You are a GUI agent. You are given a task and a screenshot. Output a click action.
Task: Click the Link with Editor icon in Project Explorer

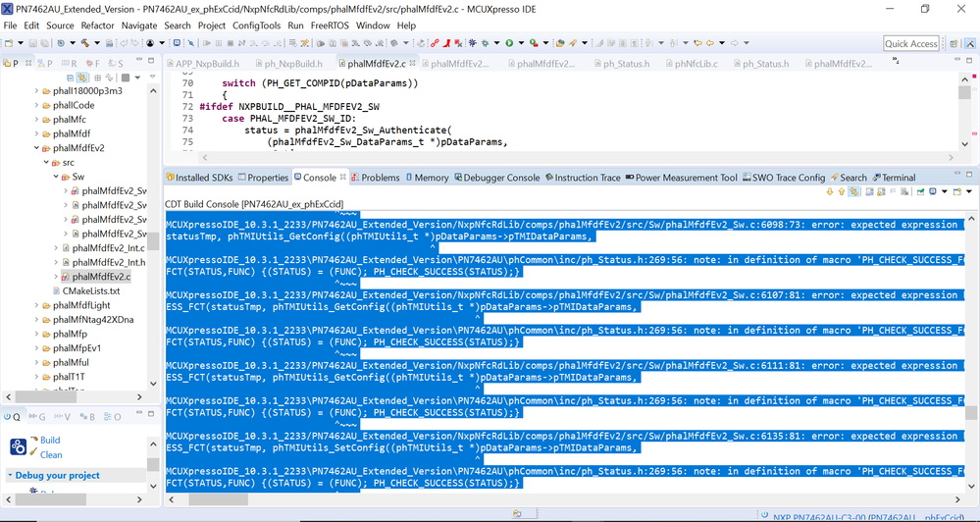click(81, 78)
